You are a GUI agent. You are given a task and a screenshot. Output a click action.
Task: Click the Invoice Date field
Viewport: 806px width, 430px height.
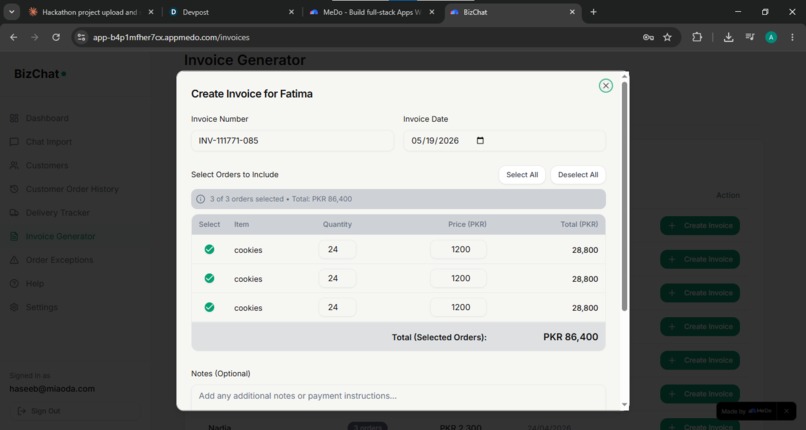pyautogui.click(x=504, y=141)
